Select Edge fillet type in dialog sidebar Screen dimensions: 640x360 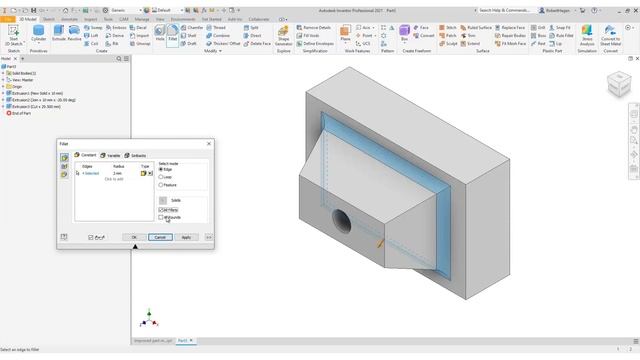(64, 158)
